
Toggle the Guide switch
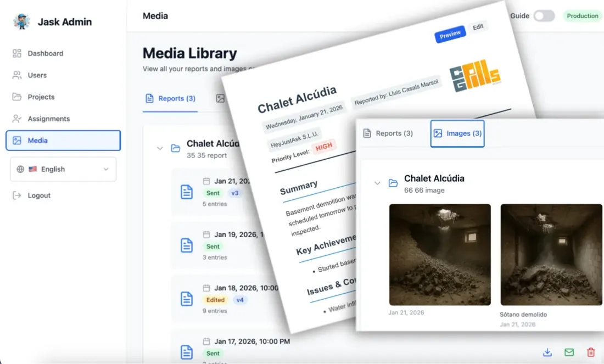point(544,16)
